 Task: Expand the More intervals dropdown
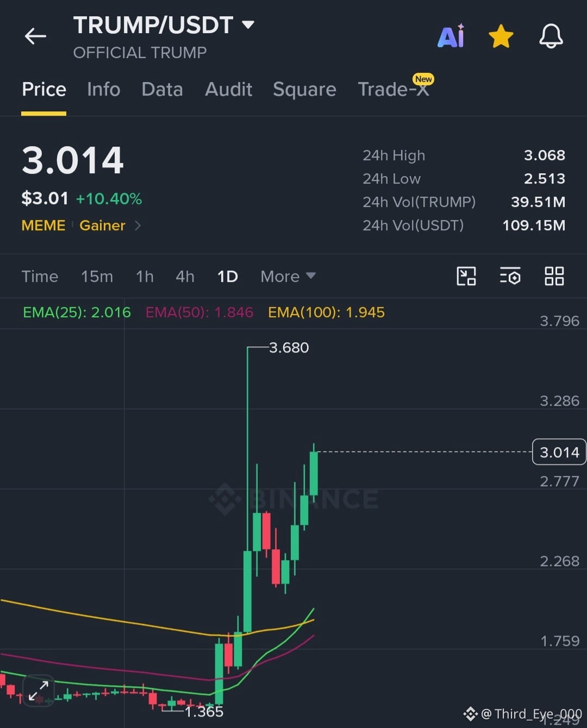coord(288,277)
